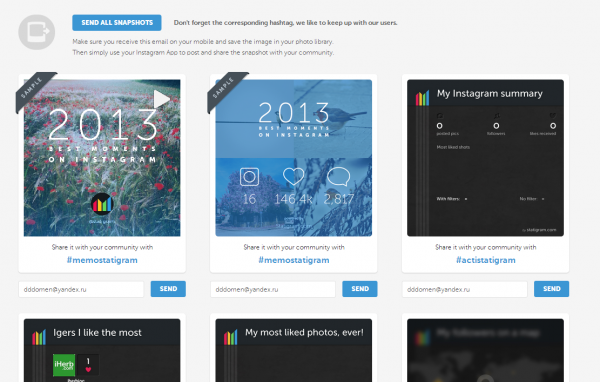Click the heart icon showing 146.4k likes
Image resolution: width=600 pixels, height=382 pixels.
pyautogui.click(x=293, y=176)
